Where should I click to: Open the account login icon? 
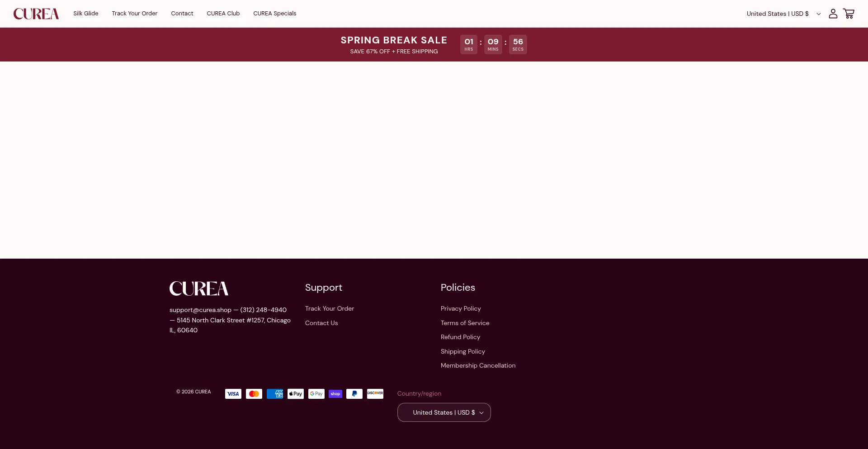coord(833,14)
